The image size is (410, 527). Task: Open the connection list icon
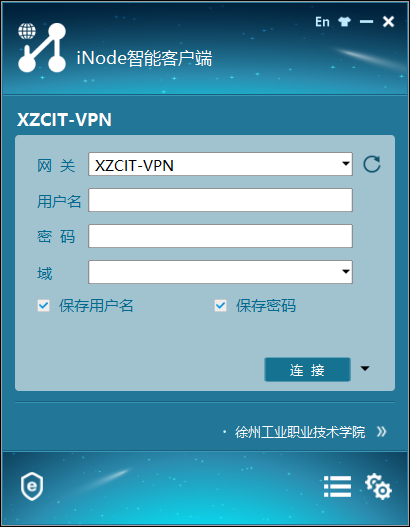337,486
